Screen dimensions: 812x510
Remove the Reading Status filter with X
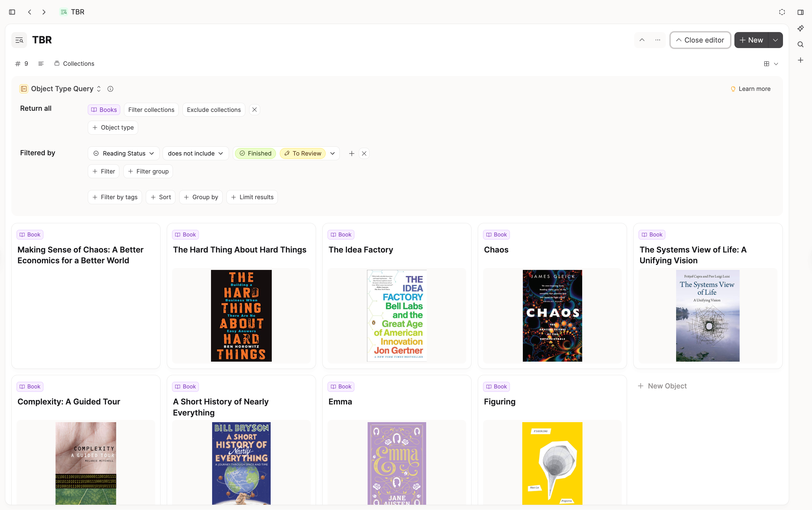click(364, 154)
